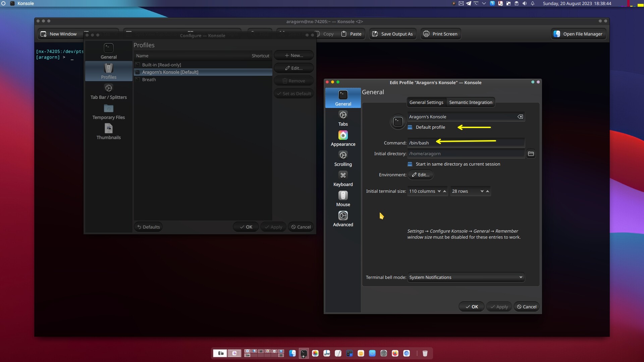The image size is (644, 362).
Task: Select the Breath profile in the list
Action: click(x=149, y=79)
